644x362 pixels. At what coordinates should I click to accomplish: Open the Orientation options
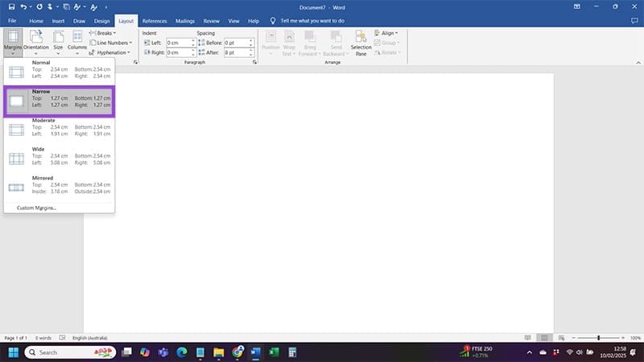coord(37,41)
